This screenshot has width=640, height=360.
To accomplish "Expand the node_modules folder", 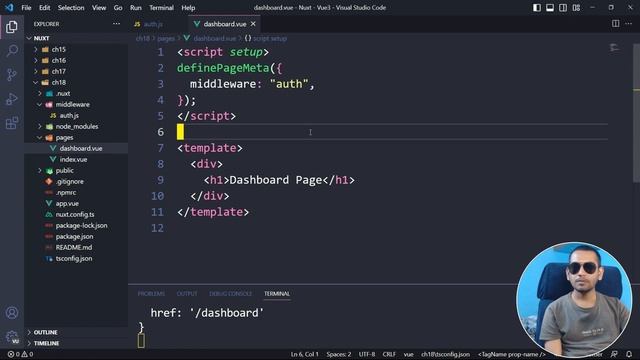I will pos(76,127).
